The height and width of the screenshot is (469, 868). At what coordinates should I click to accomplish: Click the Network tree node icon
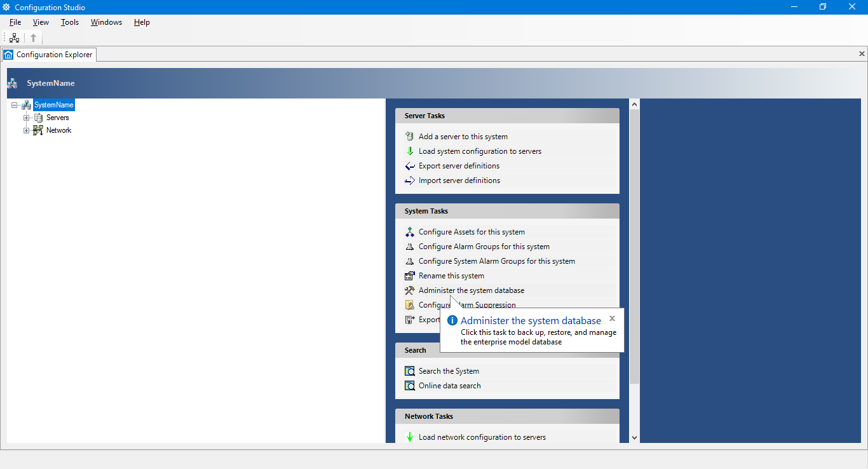[38, 130]
